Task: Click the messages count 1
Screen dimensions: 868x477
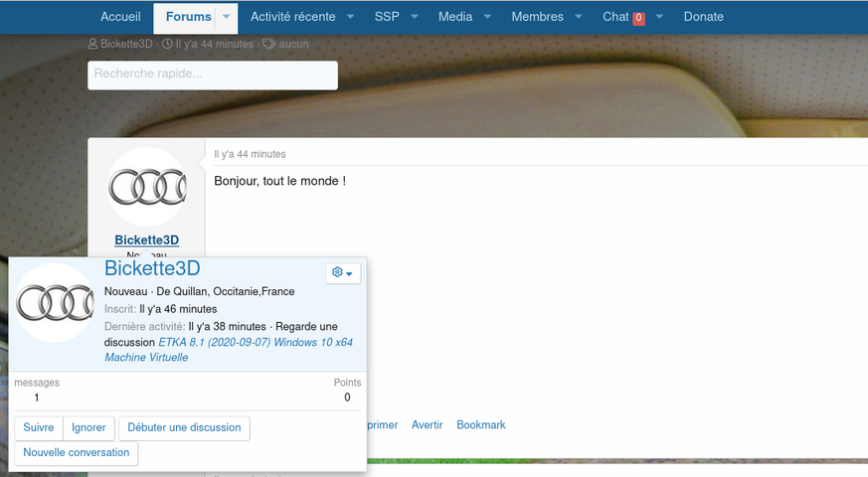Action: tap(37, 397)
